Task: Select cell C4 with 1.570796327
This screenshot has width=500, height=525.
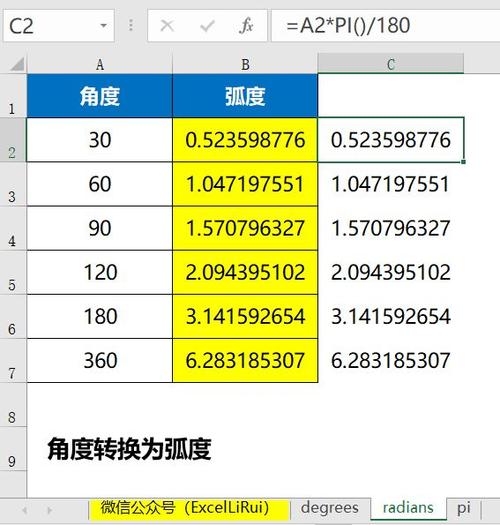Action: pyautogui.click(x=391, y=228)
